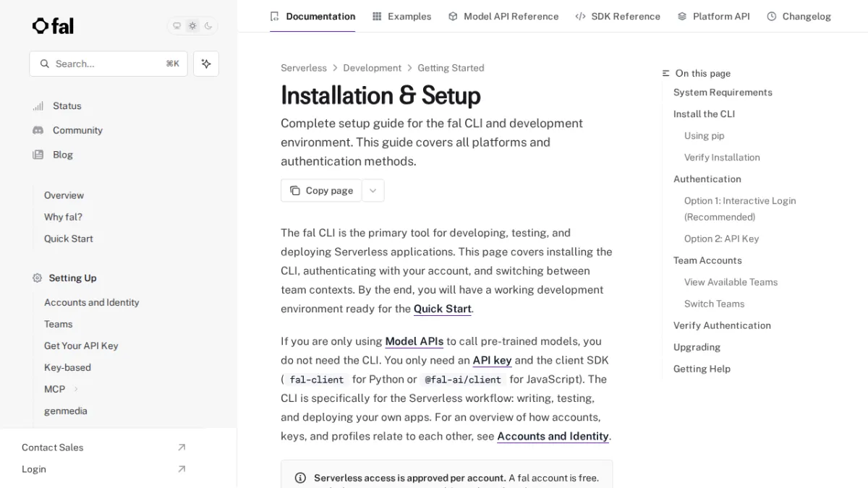Click the Copy page button
Screen dimensions: 868x488
coord(321,191)
